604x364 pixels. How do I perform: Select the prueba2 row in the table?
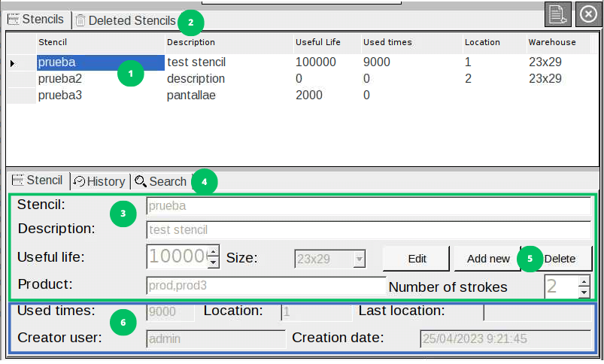pyautogui.click(x=60, y=79)
